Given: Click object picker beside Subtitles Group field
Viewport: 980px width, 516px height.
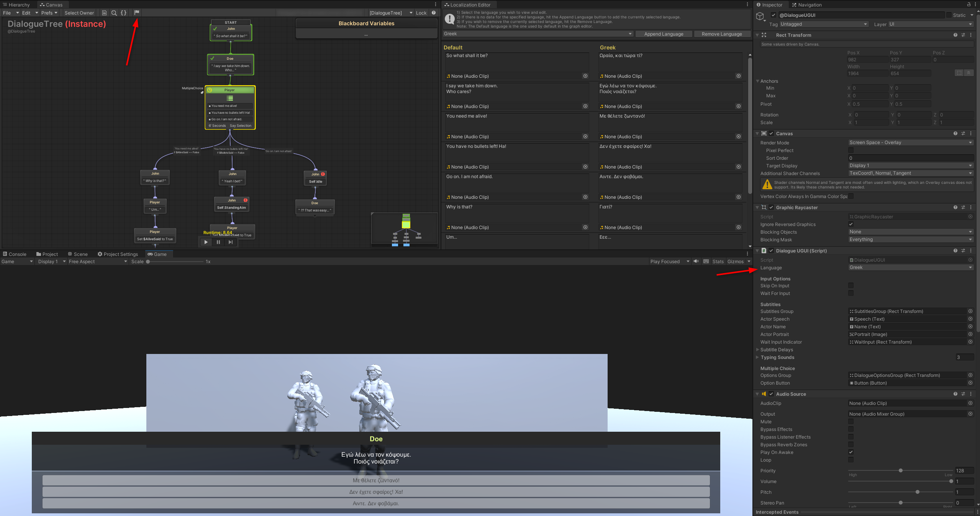Looking at the screenshot, I should tap(970, 311).
